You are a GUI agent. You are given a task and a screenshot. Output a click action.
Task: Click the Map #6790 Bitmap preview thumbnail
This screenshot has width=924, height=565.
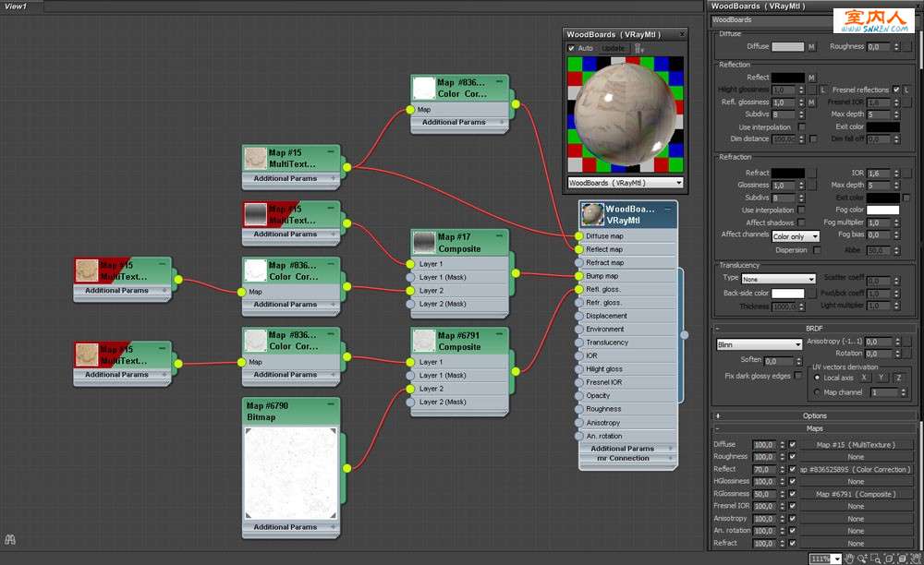[x=291, y=474]
